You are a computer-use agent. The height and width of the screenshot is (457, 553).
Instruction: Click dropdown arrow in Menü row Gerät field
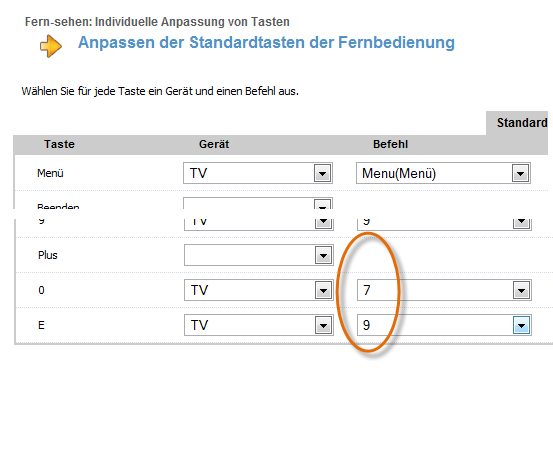click(322, 173)
